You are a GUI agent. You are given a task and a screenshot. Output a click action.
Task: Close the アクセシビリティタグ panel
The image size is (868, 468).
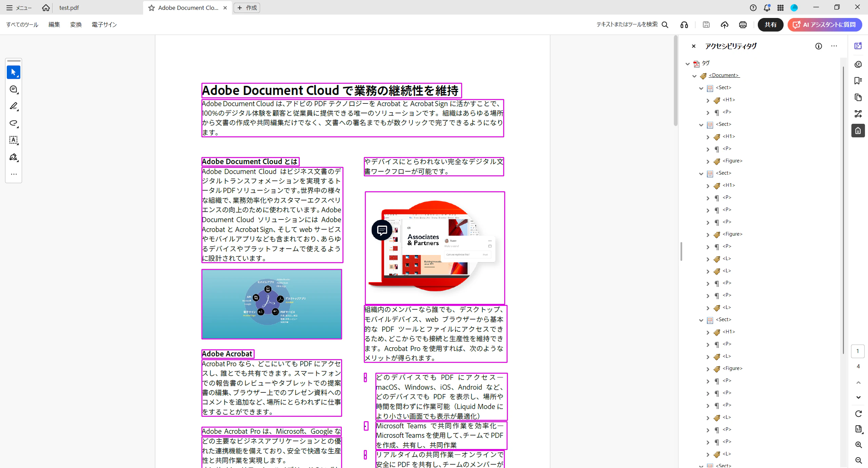694,46
